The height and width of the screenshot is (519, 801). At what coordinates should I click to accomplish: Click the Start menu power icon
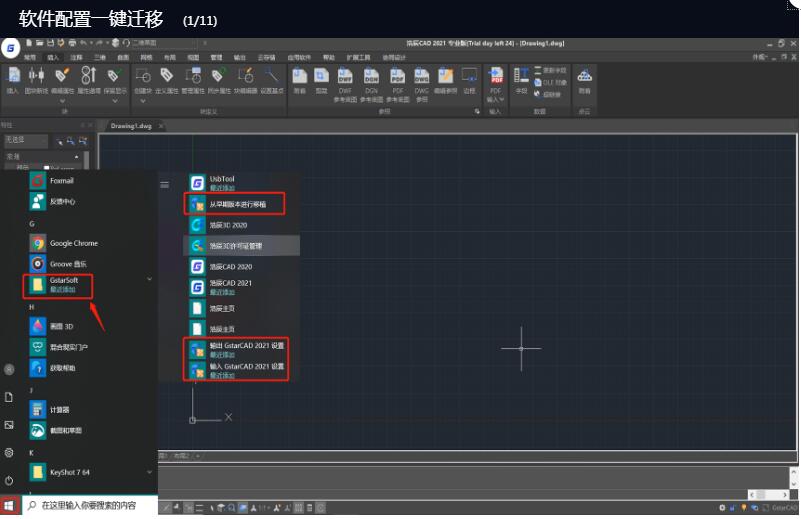[9, 481]
